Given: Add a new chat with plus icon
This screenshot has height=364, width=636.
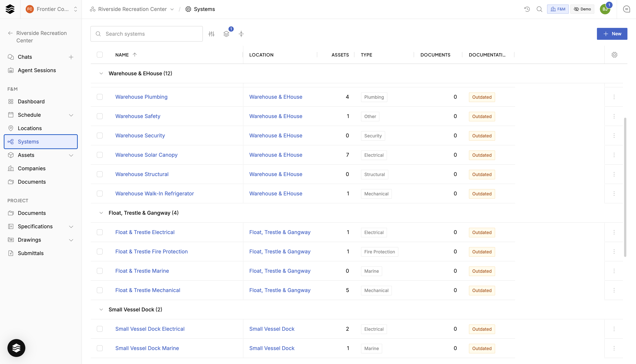Looking at the screenshot, I should coord(71,57).
